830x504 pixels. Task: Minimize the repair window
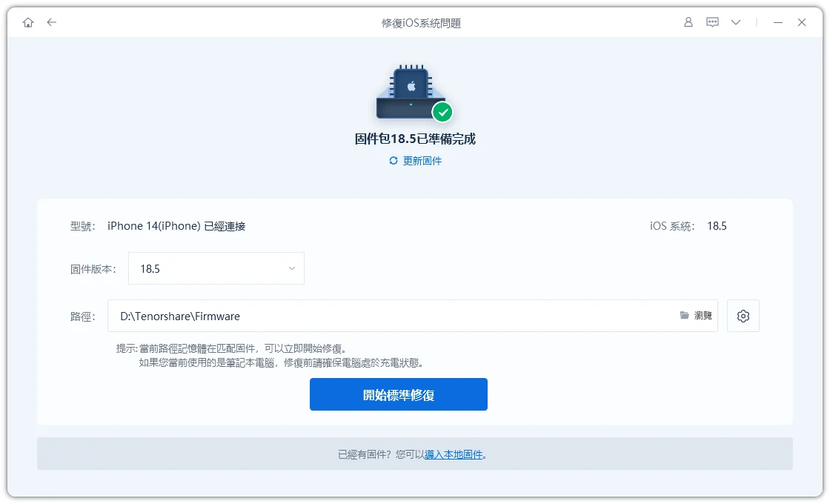(777, 22)
